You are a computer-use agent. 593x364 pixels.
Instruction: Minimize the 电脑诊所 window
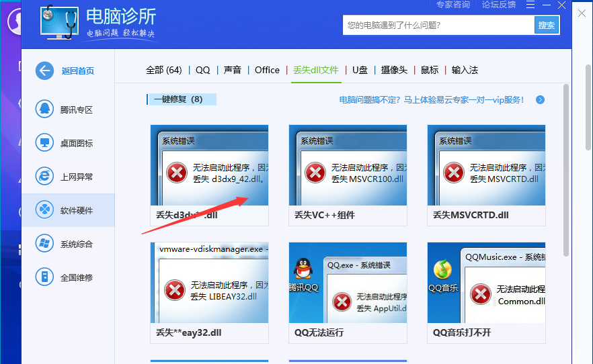coord(547,5)
